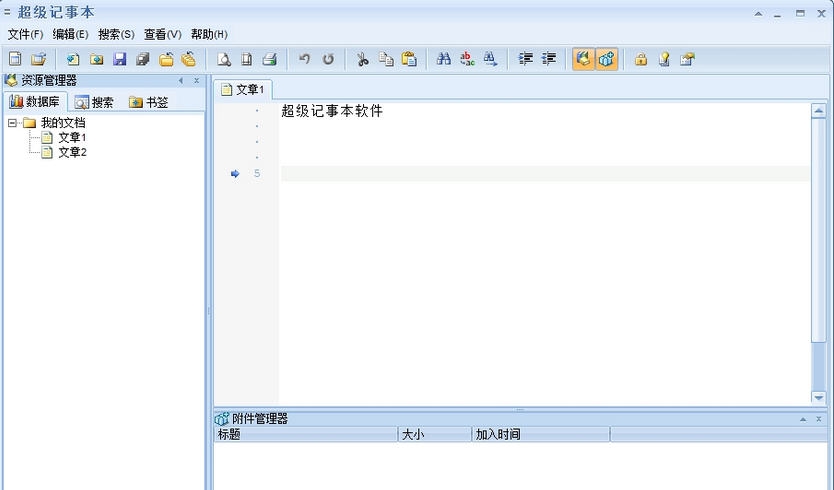Toggle the attachment manager panel toolbar button
Image resolution: width=834 pixels, height=490 pixels.
tap(606, 59)
